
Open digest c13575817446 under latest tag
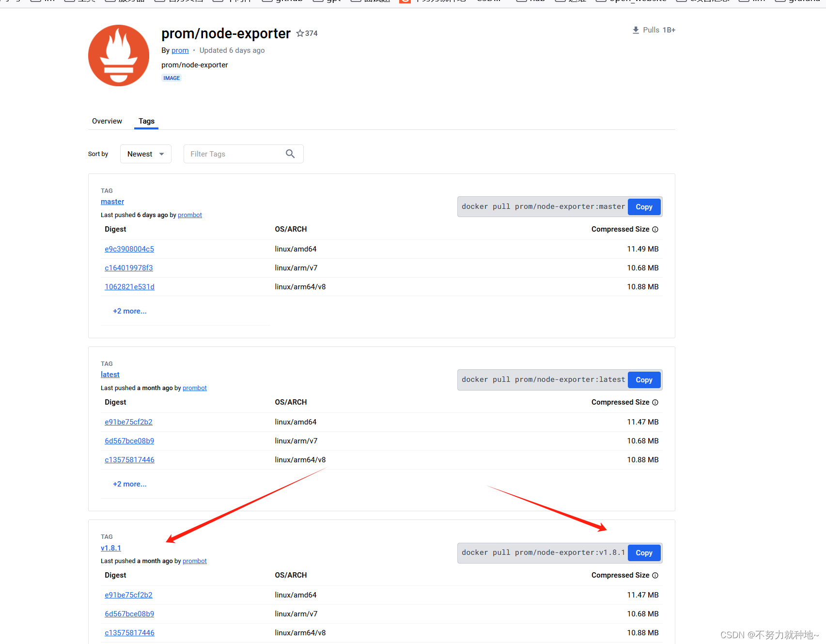(129, 460)
